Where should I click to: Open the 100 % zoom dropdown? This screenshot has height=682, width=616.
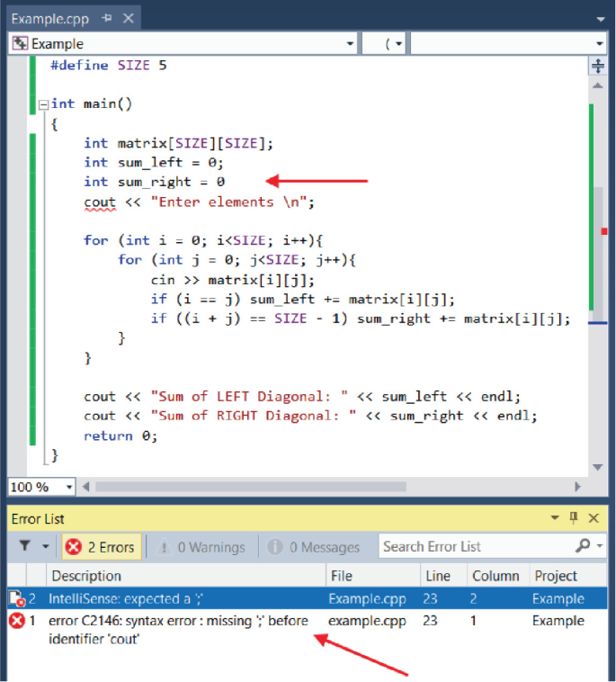[69, 487]
